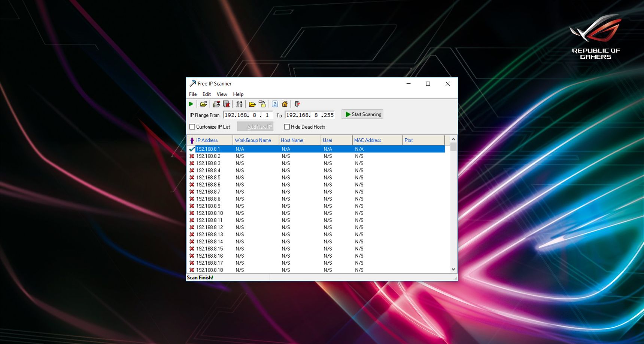
Task: Select the row 192.168.8.1
Action: 316,149
